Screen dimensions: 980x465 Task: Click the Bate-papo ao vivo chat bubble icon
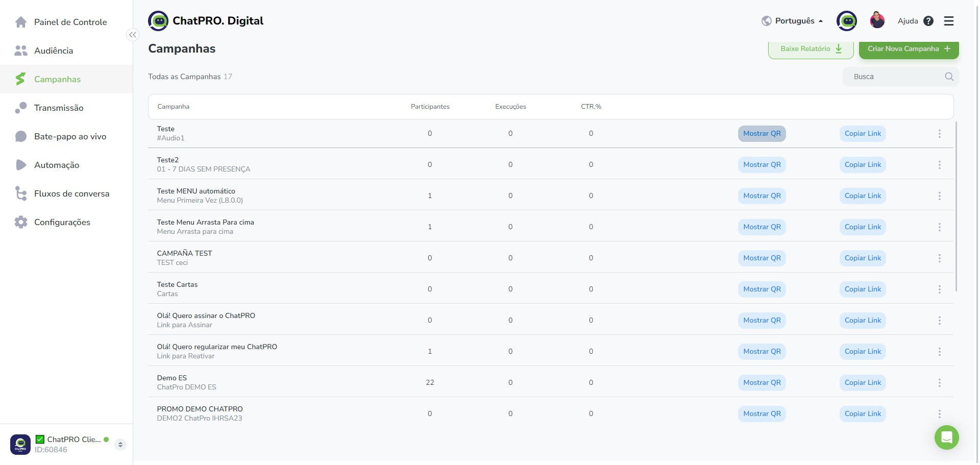pyautogui.click(x=21, y=136)
